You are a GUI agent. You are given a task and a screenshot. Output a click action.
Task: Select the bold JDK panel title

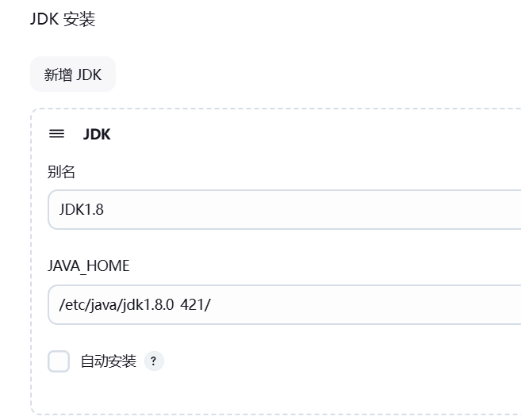(97, 134)
